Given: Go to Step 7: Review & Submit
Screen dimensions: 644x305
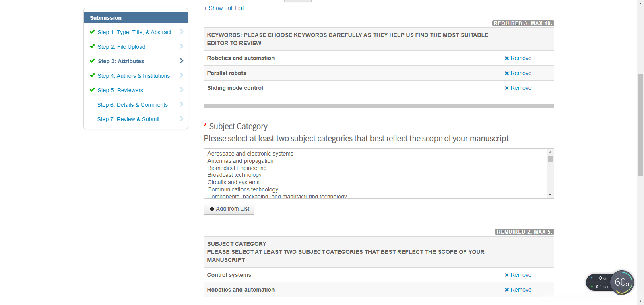Looking at the screenshot, I should [x=128, y=119].
